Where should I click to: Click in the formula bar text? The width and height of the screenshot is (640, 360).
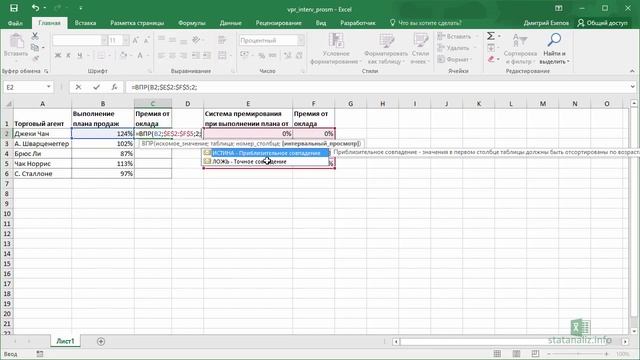(x=164, y=87)
